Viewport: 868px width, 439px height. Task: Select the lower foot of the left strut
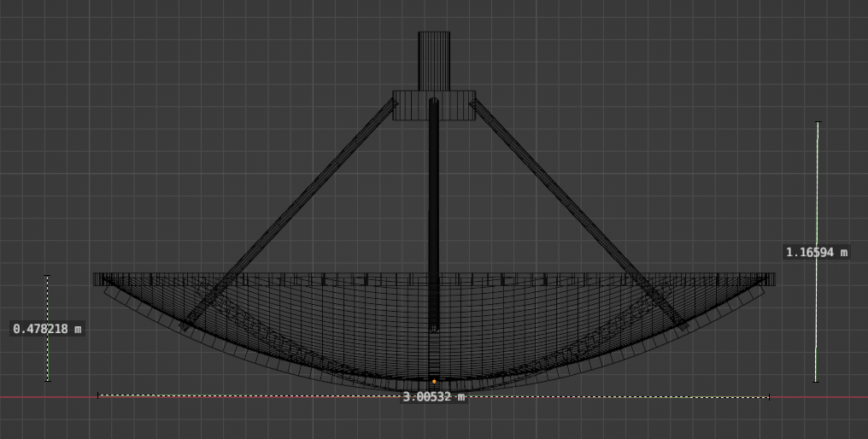point(185,325)
